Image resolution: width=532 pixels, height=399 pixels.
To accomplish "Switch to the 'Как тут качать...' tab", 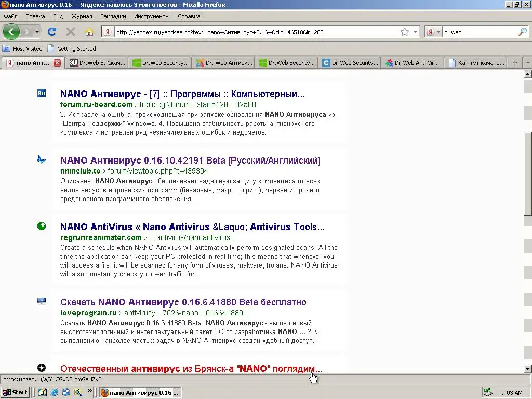I will (476, 63).
